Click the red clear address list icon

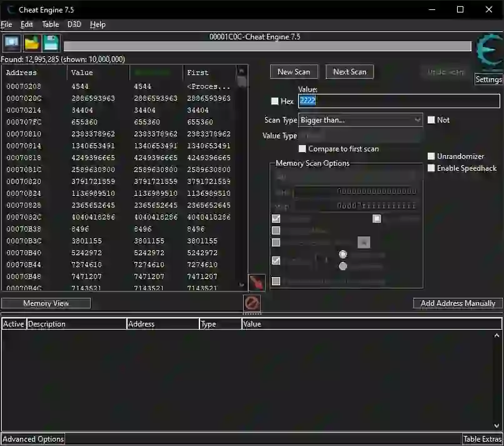point(251,303)
